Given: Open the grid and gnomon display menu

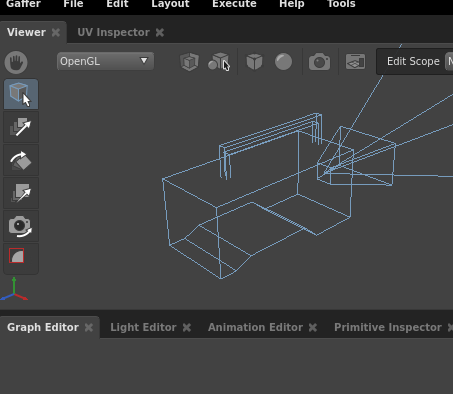Looking at the screenshot, I should tap(355, 62).
